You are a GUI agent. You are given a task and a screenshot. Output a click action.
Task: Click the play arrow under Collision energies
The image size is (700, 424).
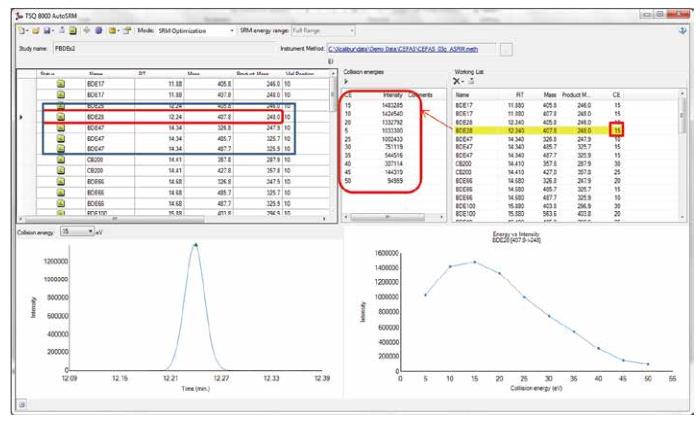(x=346, y=82)
